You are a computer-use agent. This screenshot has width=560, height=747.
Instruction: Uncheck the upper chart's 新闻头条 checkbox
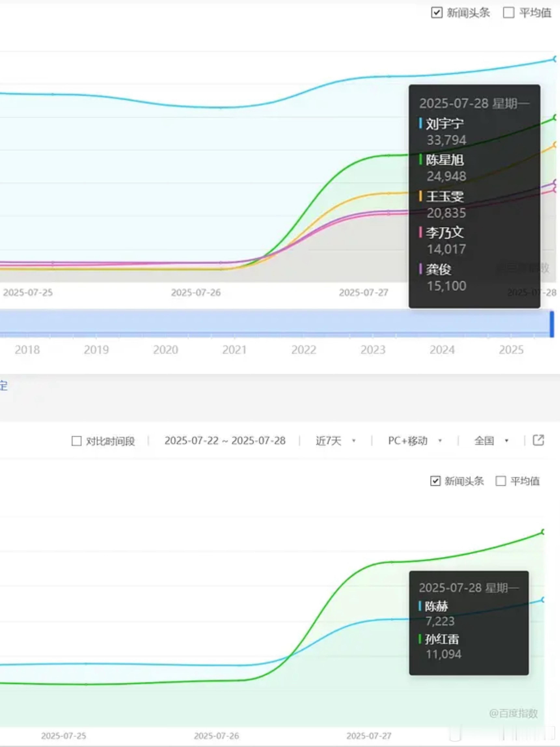(x=437, y=13)
